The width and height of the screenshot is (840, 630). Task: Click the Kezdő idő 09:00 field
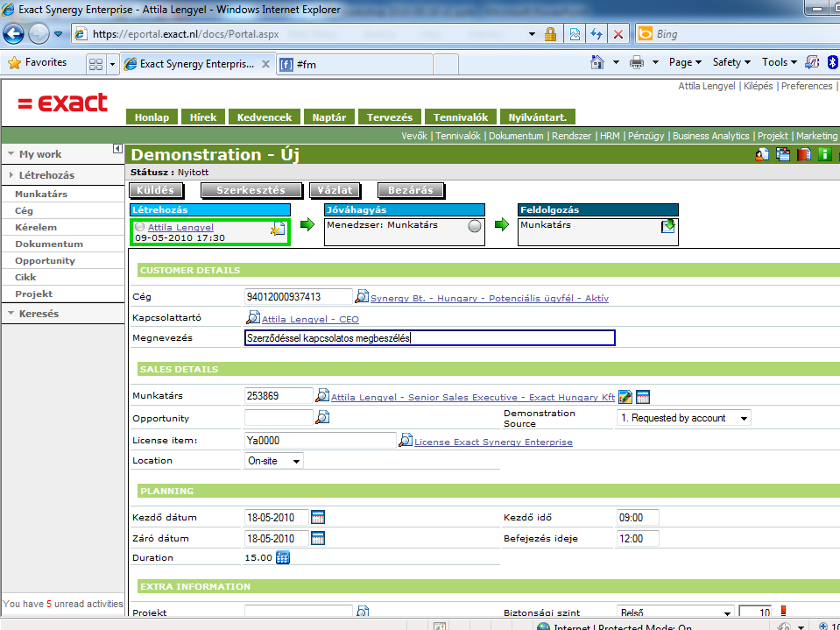(638, 518)
